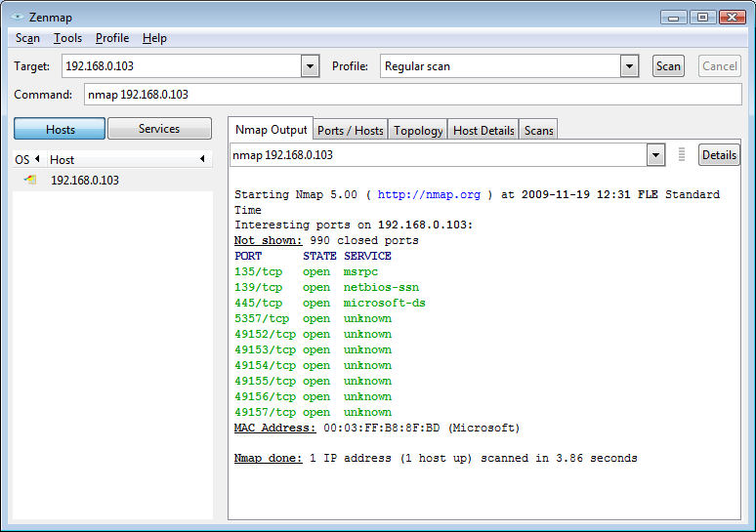Open the Scan menu
The image size is (756, 532).
(27, 38)
